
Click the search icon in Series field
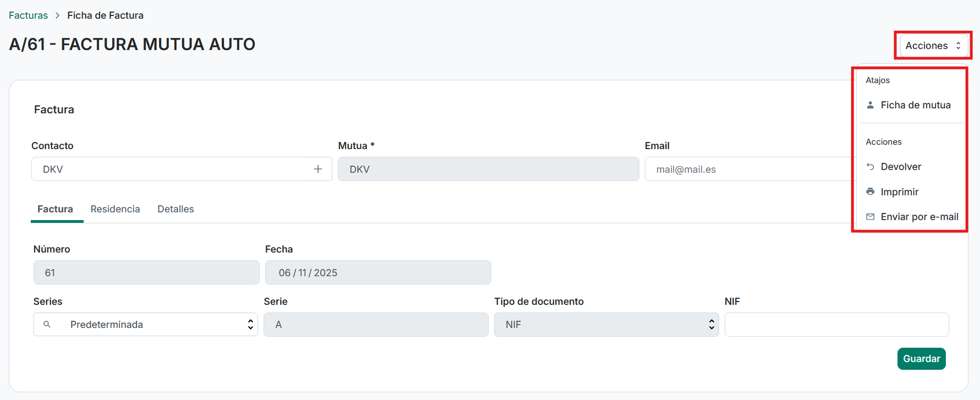pos(47,325)
